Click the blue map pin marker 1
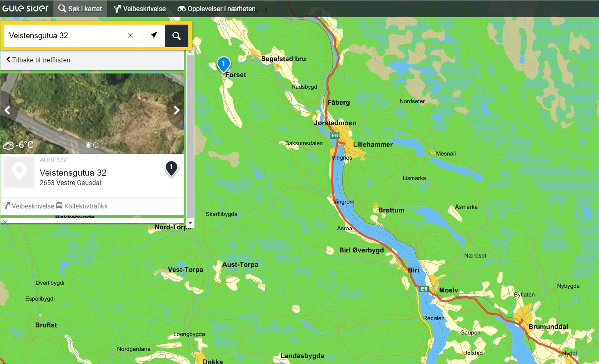Screen dimensions: 599x364 tap(224, 64)
